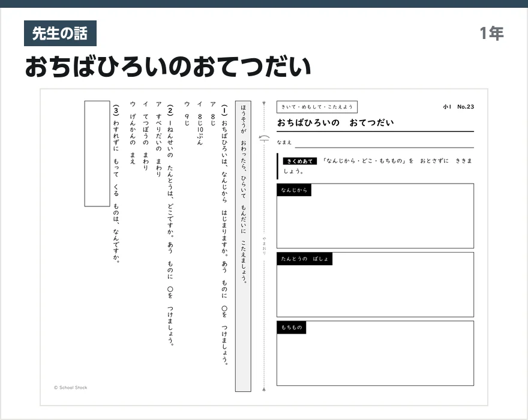Image resolution: width=528 pixels, height=420 pixels.
Task: Click the なんじから black tag
Action: [294, 190]
